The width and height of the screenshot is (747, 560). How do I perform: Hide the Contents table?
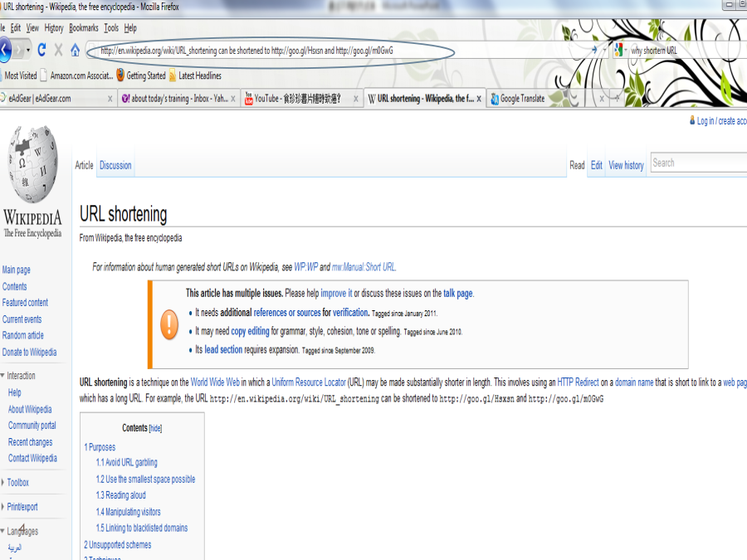[155, 429]
